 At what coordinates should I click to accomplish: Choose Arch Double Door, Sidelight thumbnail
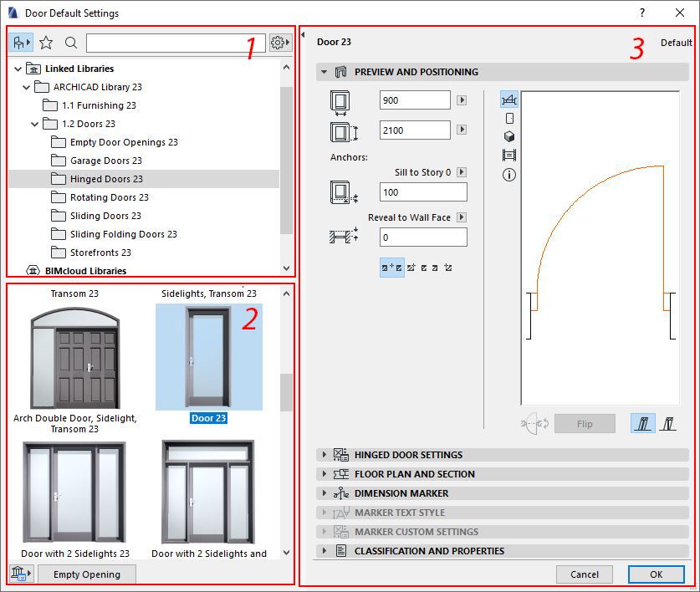[x=75, y=358]
